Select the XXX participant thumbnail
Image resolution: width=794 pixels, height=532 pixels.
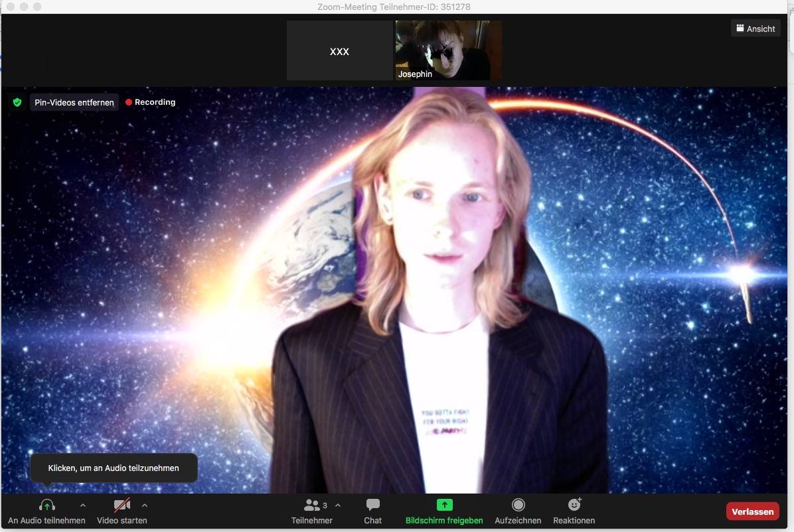point(339,50)
